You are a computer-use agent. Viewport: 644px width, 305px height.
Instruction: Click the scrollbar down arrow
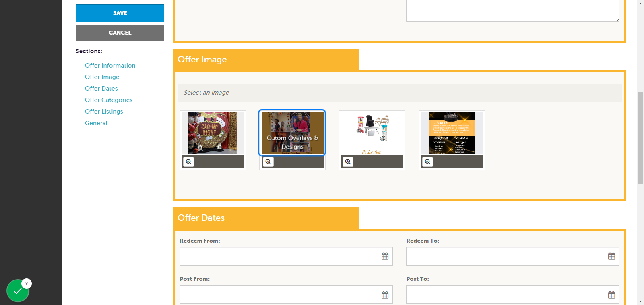point(640,301)
